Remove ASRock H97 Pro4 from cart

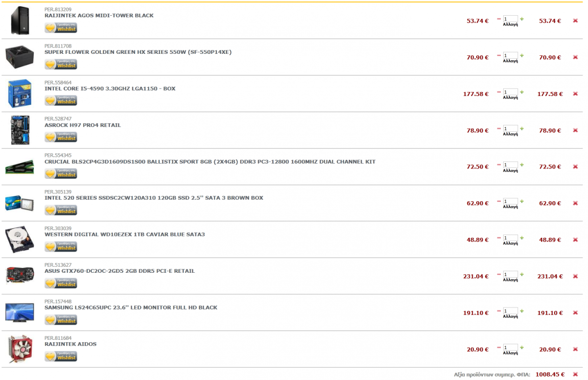pos(575,131)
